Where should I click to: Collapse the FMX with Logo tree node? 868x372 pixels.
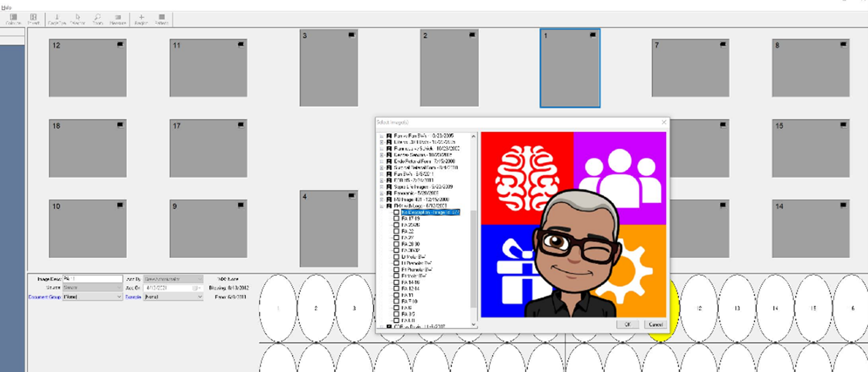tap(382, 206)
